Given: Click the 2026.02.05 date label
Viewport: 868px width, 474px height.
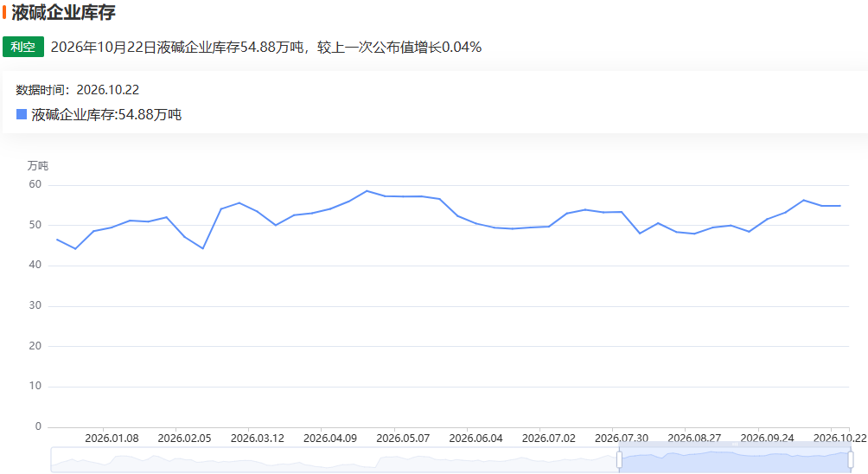Looking at the screenshot, I should click(x=184, y=438).
